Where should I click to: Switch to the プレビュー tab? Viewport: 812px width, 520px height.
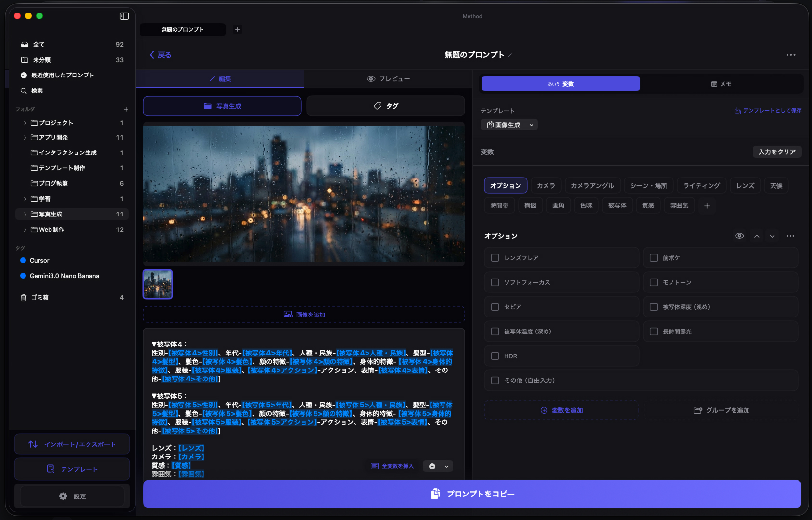388,79
